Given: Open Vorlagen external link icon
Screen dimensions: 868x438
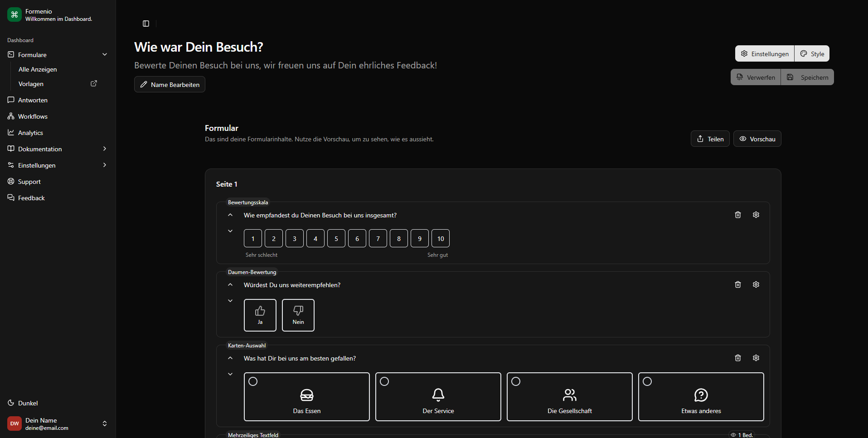Looking at the screenshot, I should [x=94, y=84].
